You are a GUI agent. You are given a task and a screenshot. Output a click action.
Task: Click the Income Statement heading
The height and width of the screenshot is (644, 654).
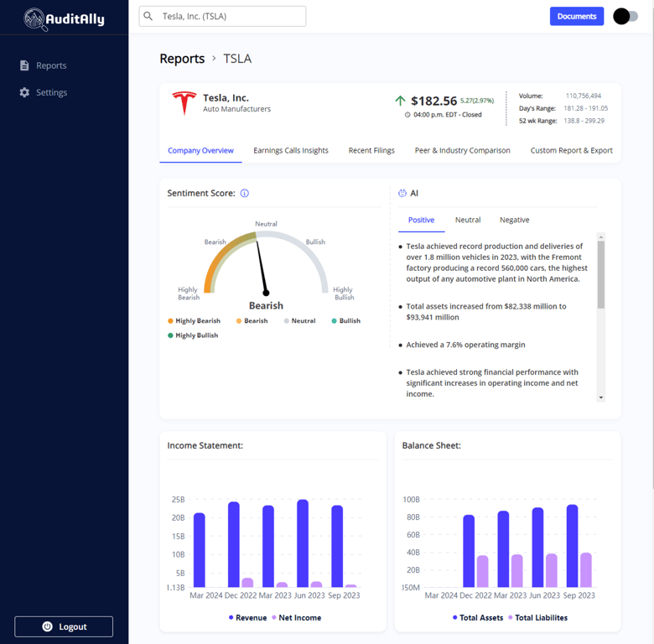click(205, 445)
